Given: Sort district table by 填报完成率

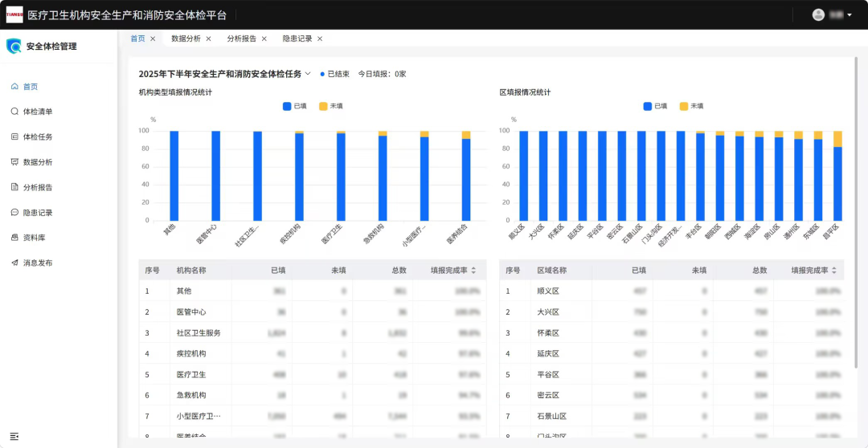Looking at the screenshot, I should [x=834, y=271].
